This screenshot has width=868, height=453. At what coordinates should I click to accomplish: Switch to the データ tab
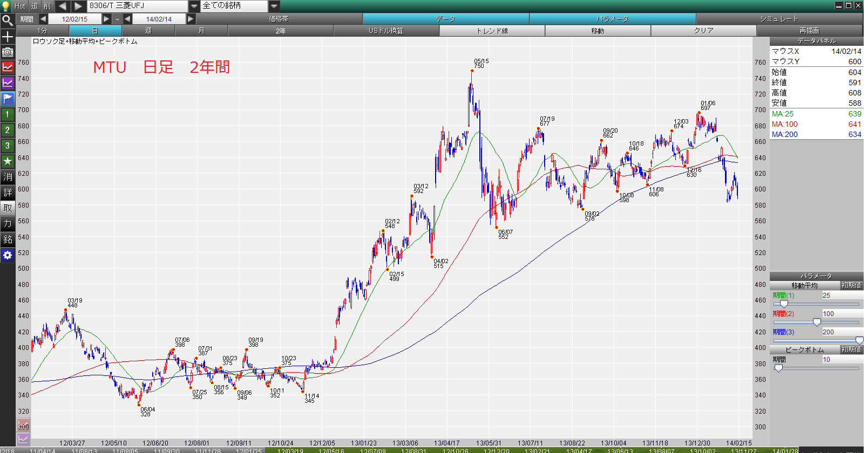(x=446, y=19)
